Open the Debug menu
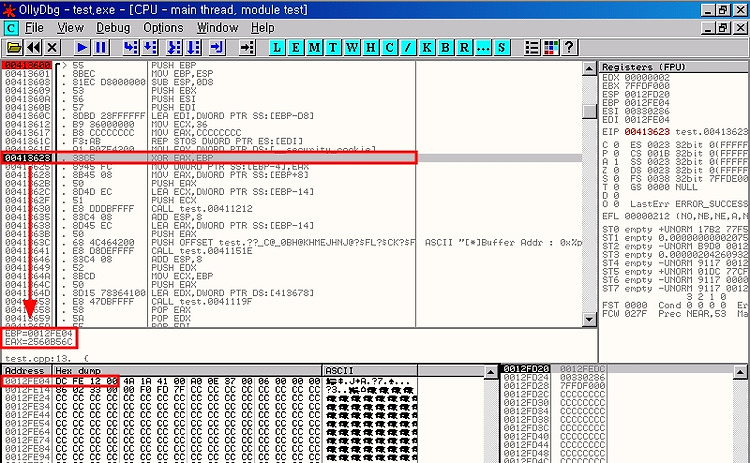The image size is (750, 463). pos(113,28)
